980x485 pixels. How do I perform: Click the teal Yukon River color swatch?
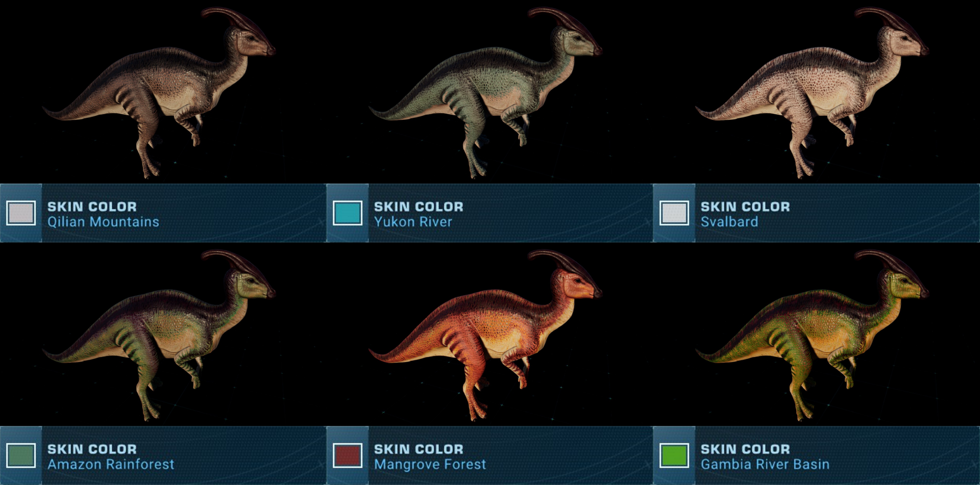pyautogui.click(x=348, y=213)
